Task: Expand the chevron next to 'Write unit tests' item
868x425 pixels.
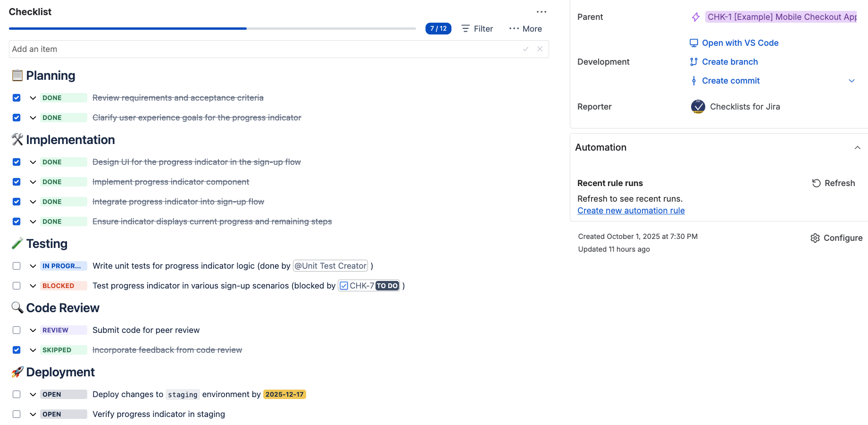Action: tap(33, 266)
